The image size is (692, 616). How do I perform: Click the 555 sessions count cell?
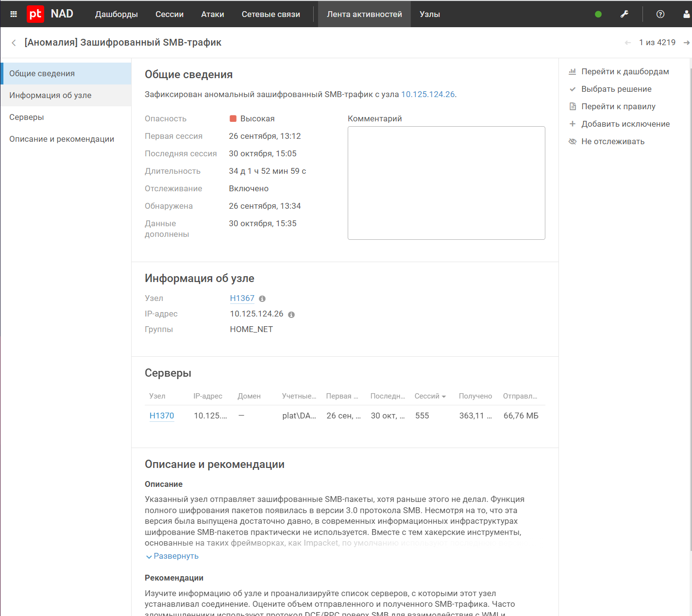[x=422, y=416]
